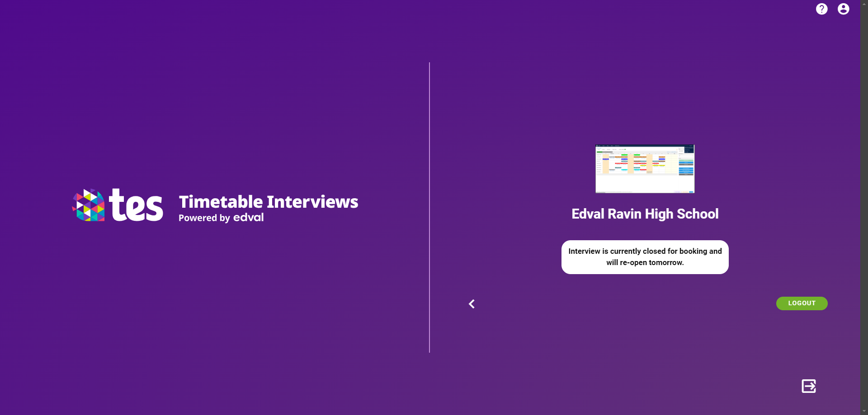
Task: Click the green LOGOUT button
Action: pyautogui.click(x=802, y=303)
